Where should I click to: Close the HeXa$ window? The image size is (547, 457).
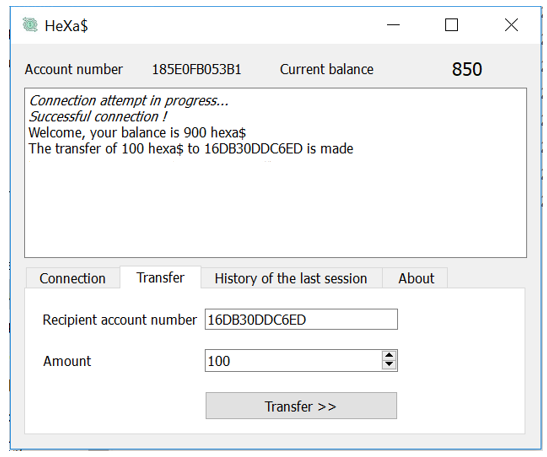(x=511, y=25)
